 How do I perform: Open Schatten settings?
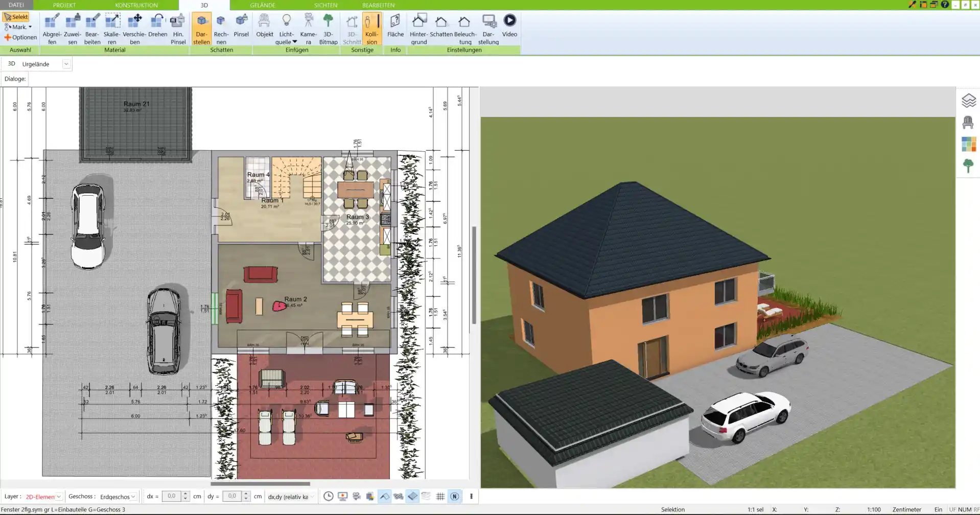point(441,26)
